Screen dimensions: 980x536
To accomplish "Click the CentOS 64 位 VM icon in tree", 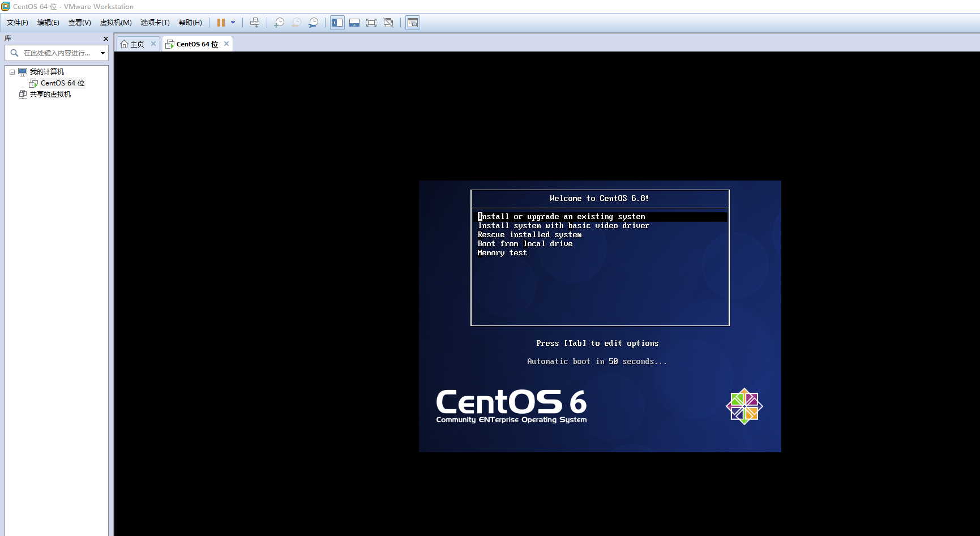I will pos(33,83).
